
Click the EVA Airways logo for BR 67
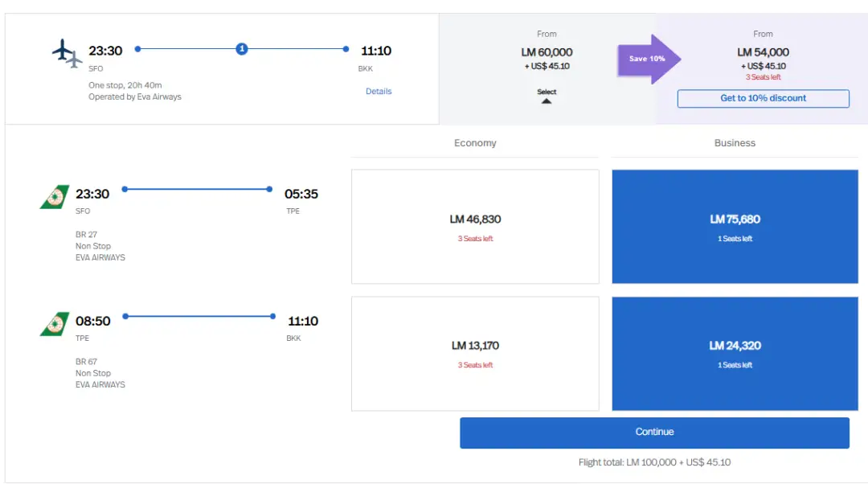click(x=55, y=324)
